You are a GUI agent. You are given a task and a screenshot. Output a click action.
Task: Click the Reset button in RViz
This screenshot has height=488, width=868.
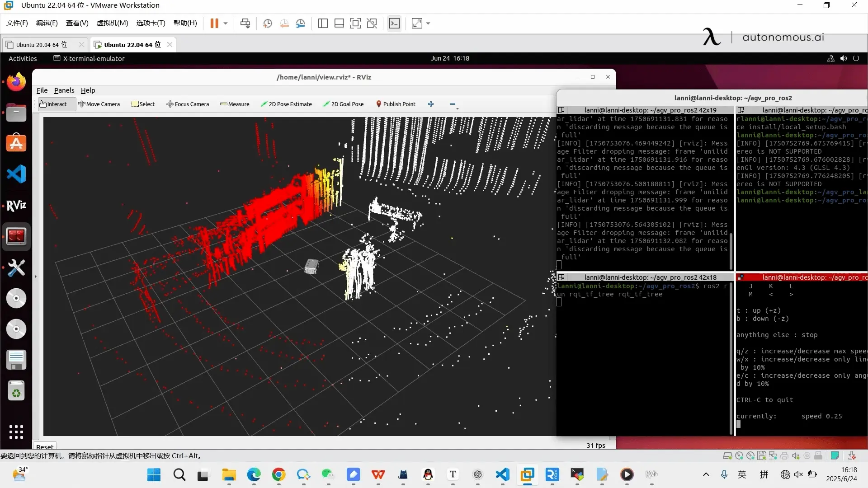[44, 446]
